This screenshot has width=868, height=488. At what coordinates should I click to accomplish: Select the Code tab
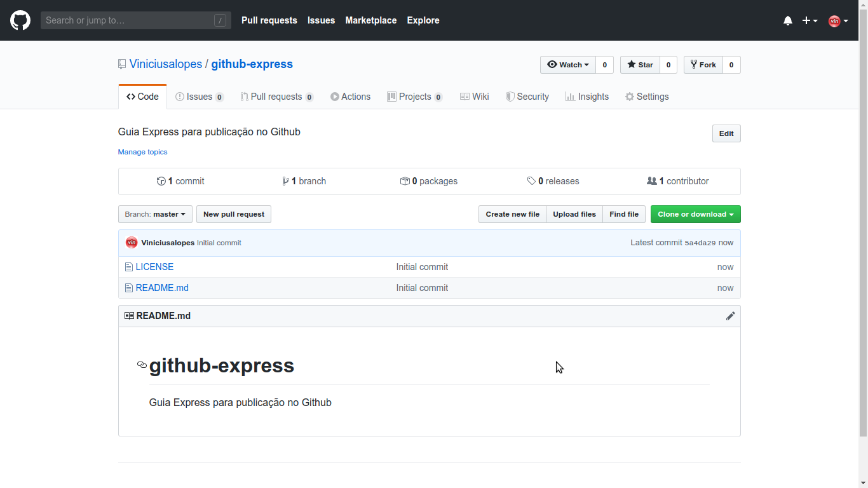142,97
